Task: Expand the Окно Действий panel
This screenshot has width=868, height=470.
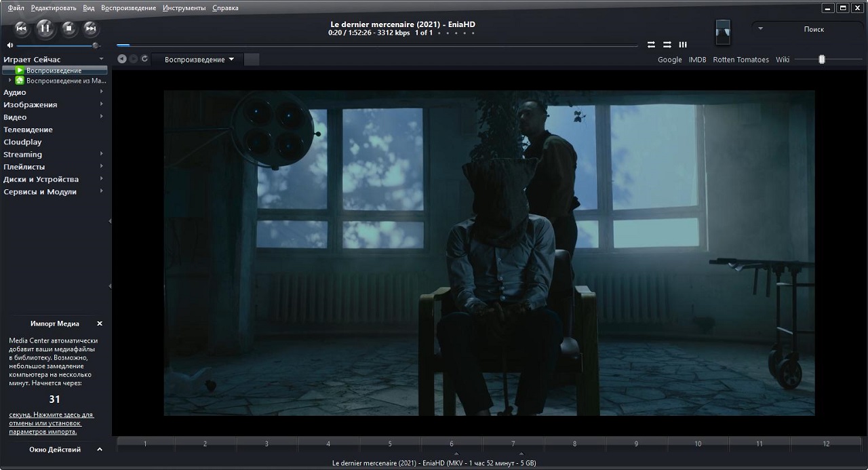Action: point(100,450)
